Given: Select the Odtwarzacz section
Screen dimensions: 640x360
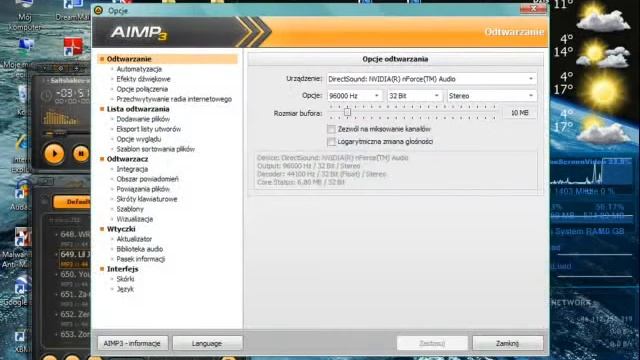Looking at the screenshot, I should pos(127,159).
